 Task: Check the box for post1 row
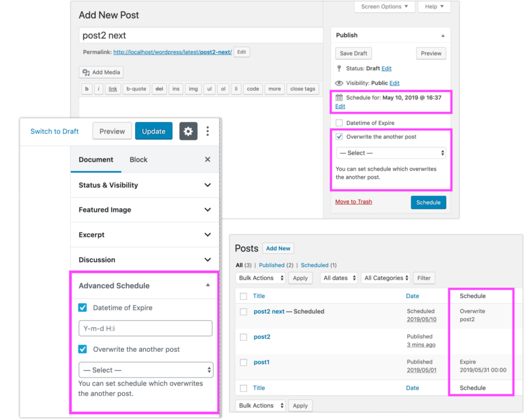click(244, 363)
